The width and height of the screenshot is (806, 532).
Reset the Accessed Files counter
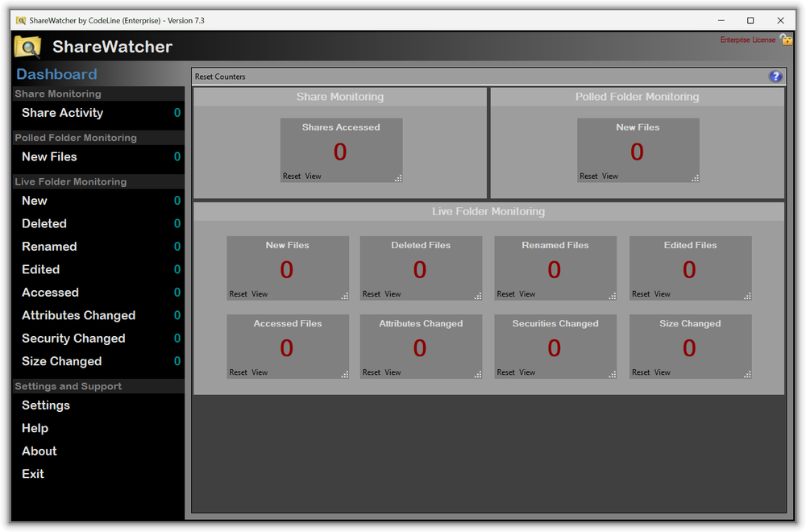tap(238, 372)
